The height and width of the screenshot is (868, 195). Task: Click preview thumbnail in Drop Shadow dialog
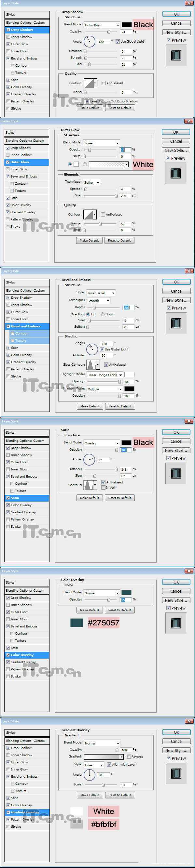click(x=176, y=55)
